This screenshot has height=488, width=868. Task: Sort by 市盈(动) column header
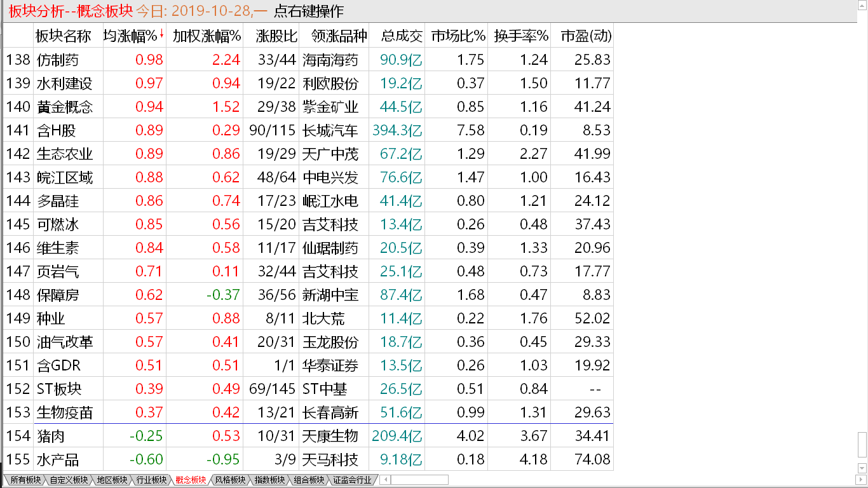(x=586, y=36)
